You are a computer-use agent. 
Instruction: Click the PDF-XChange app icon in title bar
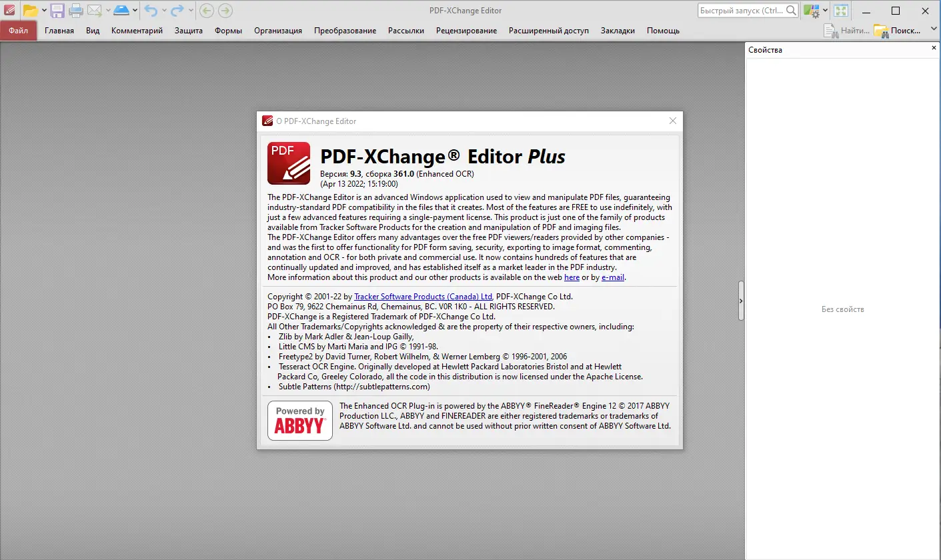9,10
